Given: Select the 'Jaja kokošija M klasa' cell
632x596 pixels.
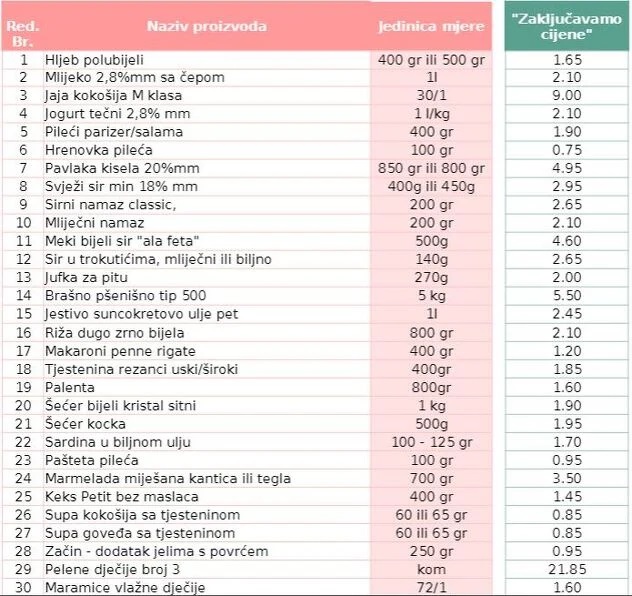Looking at the screenshot, I should [x=206, y=96].
